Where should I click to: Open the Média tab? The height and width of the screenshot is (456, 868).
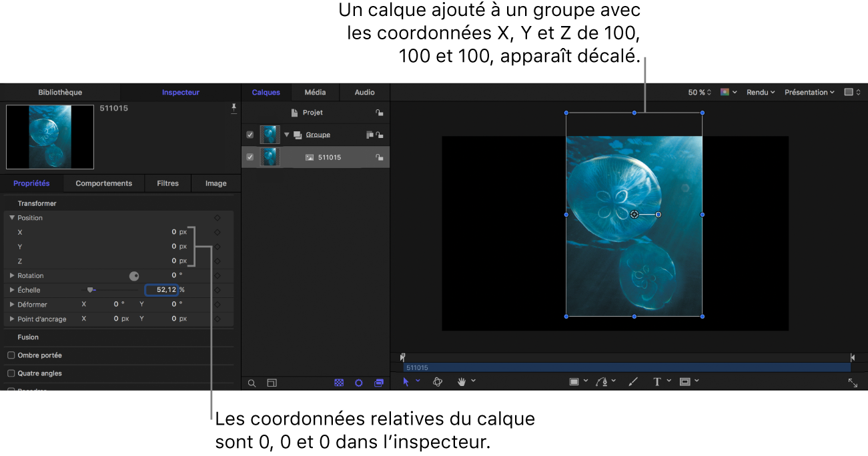pos(315,92)
